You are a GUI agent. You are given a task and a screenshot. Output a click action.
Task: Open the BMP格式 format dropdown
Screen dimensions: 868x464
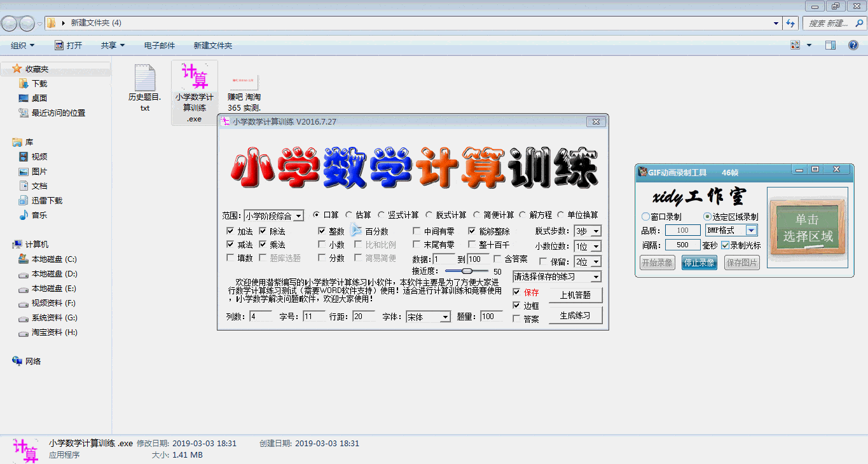point(751,231)
